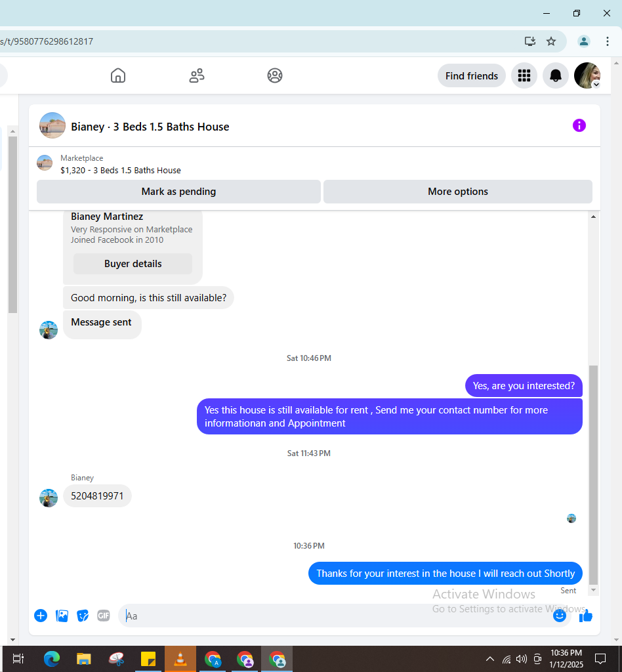Open more actions plus icon in composer
The height and width of the screenshot is (672, 622).
(x=41, y=616)
